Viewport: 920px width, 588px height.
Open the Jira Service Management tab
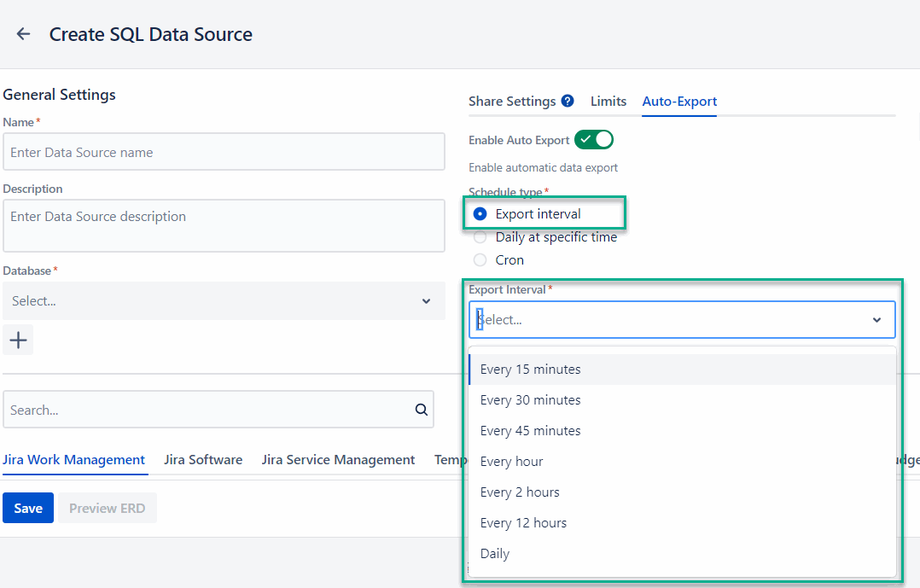click(338, 460)
